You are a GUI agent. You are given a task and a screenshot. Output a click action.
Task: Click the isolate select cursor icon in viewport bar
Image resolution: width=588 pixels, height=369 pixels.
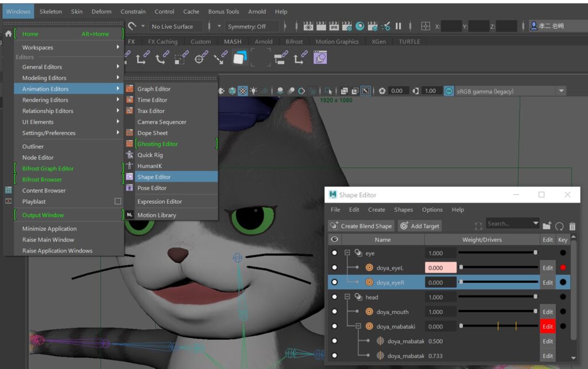pyautogui.click(x=328, y=91)
